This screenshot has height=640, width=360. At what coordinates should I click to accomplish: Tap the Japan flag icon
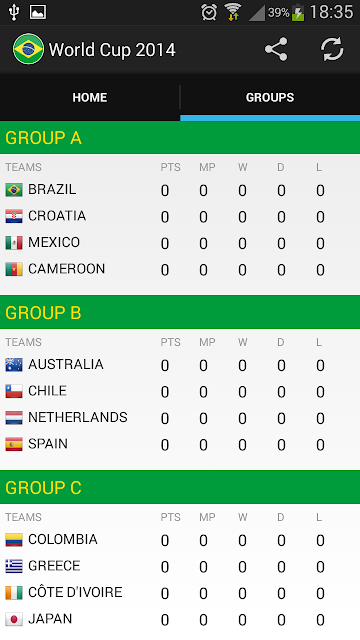tap(14, 620)
